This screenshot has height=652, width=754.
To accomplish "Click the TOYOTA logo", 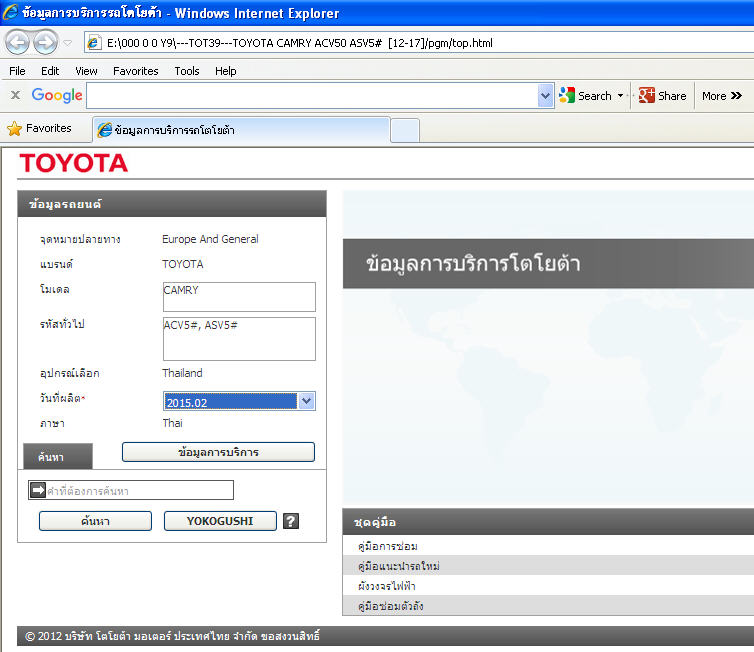I will click(74, 163).
